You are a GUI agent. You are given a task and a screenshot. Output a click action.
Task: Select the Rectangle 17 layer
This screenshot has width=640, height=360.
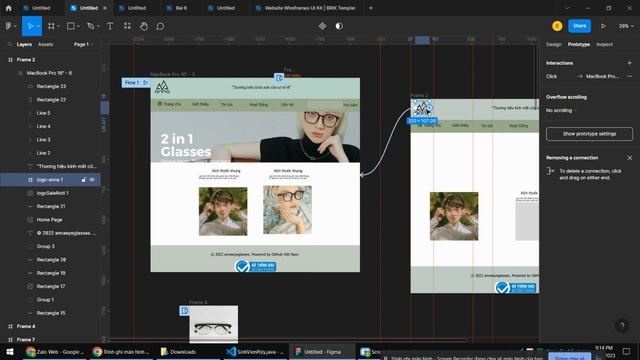pyautogui.click(x=51, y=287)
